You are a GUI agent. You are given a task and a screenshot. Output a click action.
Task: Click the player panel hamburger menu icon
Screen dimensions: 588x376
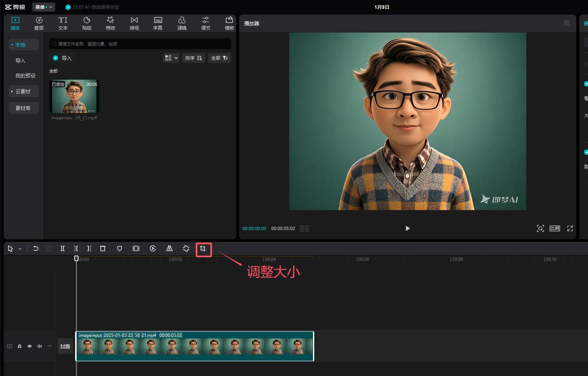(x=566, y=23)
